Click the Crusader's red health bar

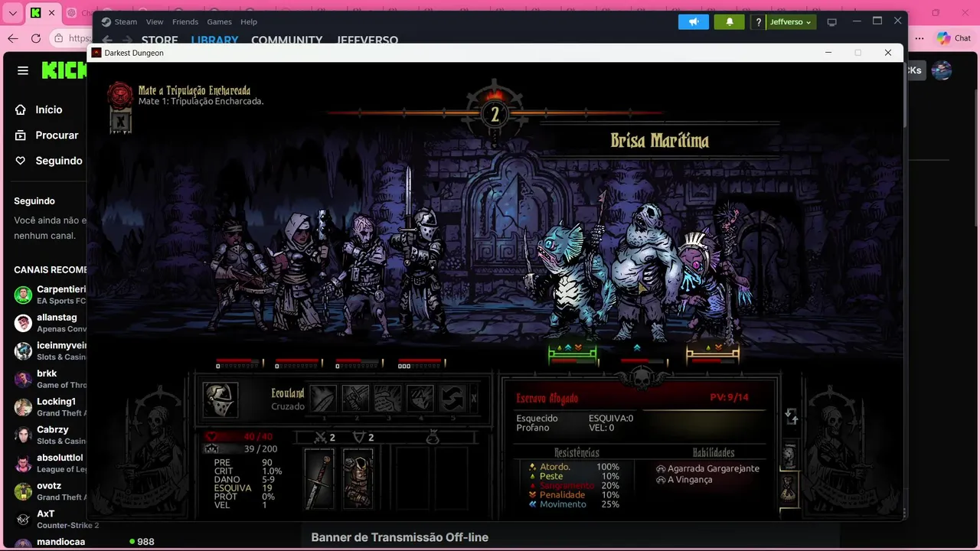coord(420,360)
